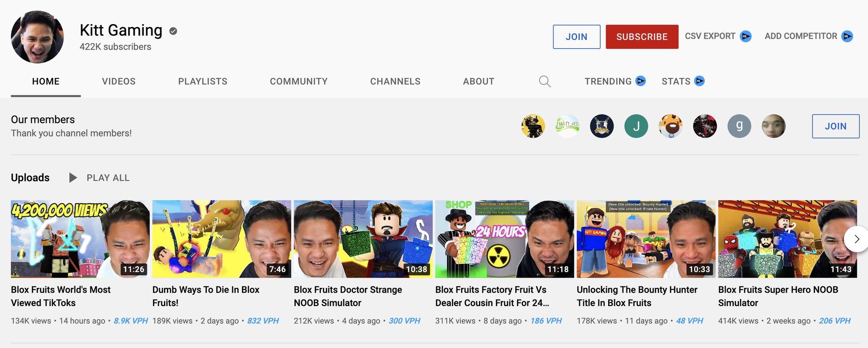The width and height of the screenshot is (868, 348).
Task: Click '189K views' under Dumb Ways video
Action: 172,321
